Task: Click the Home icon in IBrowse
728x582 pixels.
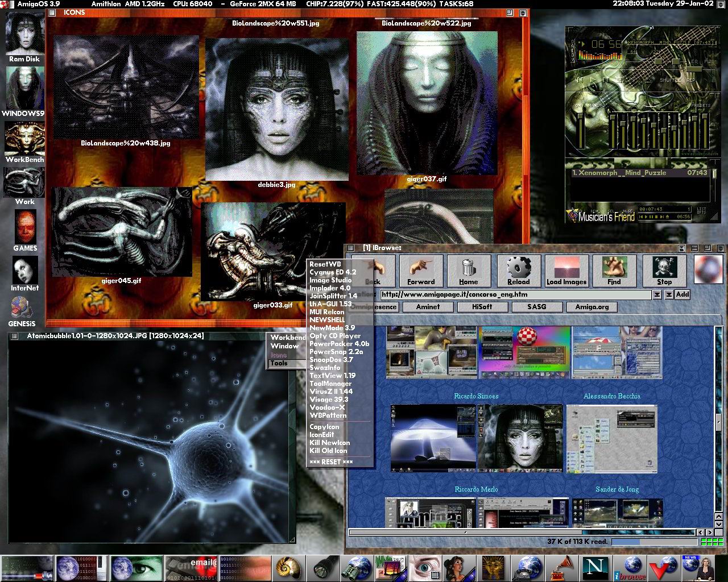Action: (469, 272)
